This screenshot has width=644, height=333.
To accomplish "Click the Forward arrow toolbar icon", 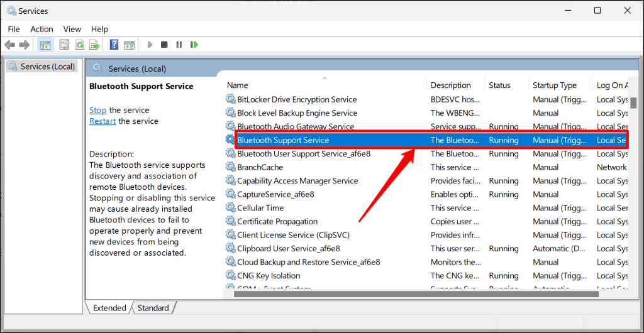I will click(25, 45).
